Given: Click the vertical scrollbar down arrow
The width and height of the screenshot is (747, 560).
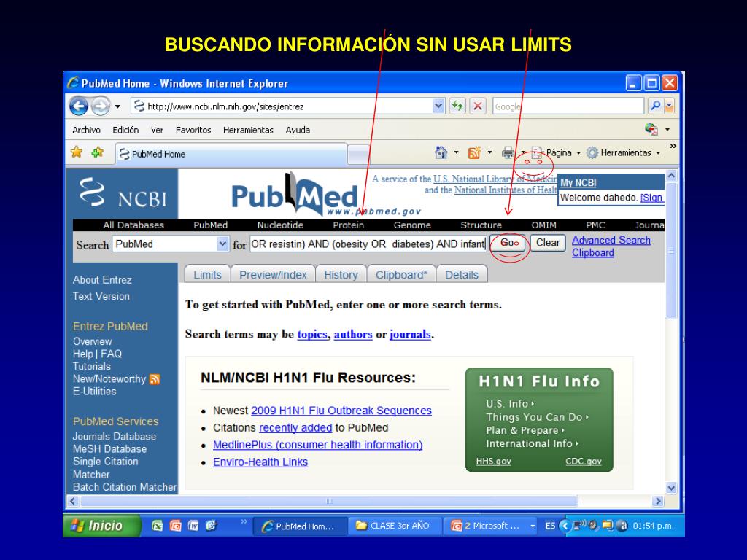Looking at the screenshot, I should coord(671,488).
